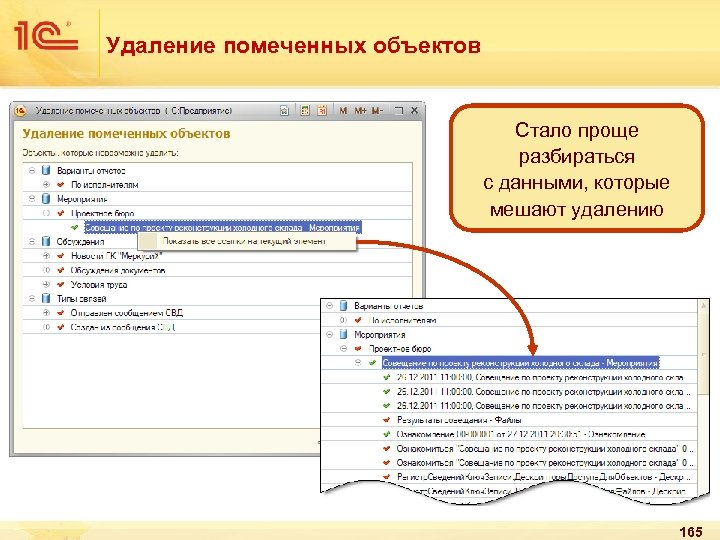This screenshot has width=720, height=540.
Task: Click the cylinder icon beside Типы связей
Action: (46, 298)
